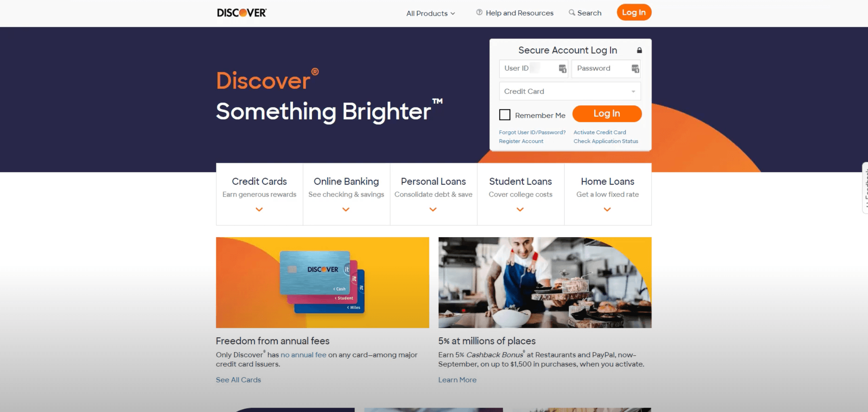This screenshot has height=412, width=868.
Task: Click the question mark Help icon
Action: point(479,13)
